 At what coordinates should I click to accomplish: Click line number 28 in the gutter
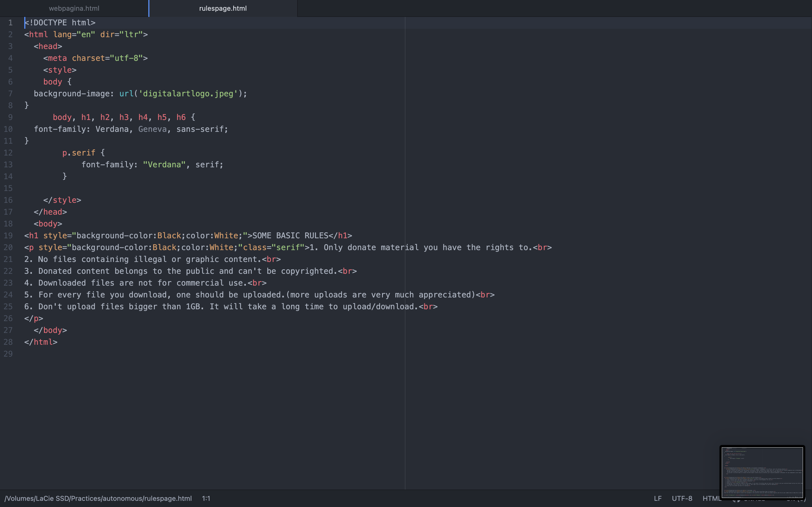[8, 342]
